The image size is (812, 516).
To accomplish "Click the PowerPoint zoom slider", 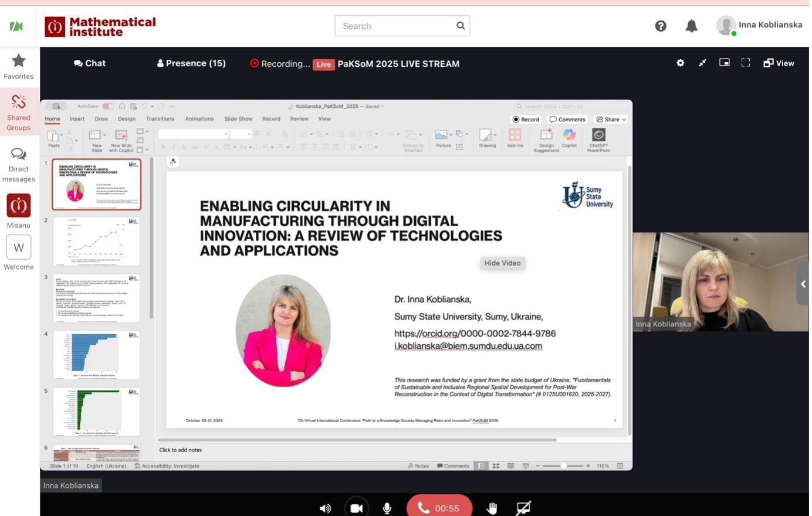I will point(563,466).
